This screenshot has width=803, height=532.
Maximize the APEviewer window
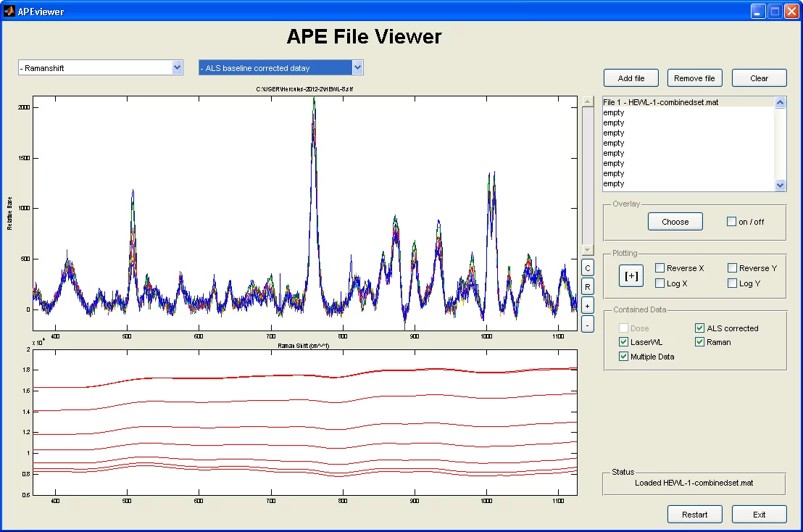pos(775,12)
